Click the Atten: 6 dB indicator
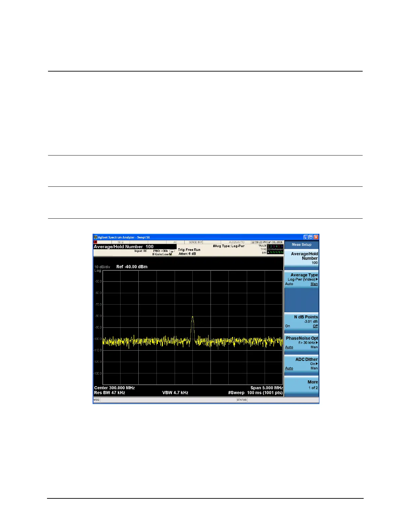 point(187,254)
